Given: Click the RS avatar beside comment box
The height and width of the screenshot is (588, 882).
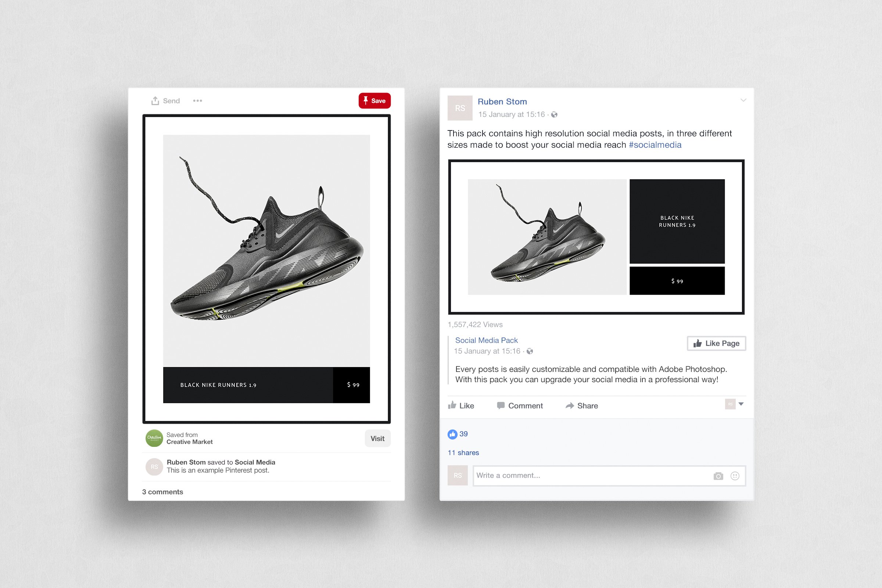Looking at the screenshot, I should click(458, 476).
